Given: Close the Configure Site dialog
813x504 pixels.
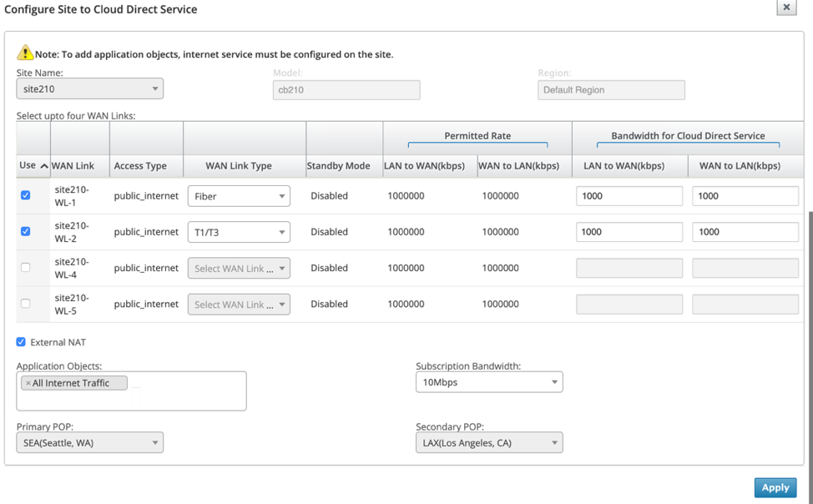Looking at the screenshot, I should pos(786,8).
